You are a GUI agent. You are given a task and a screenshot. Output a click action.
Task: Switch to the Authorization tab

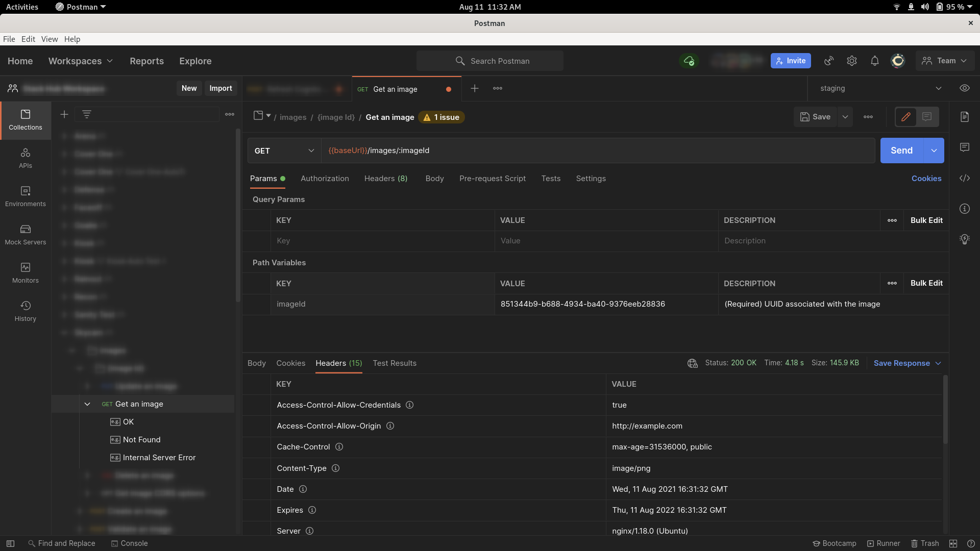pyautogui.click(x=325, y=179)
